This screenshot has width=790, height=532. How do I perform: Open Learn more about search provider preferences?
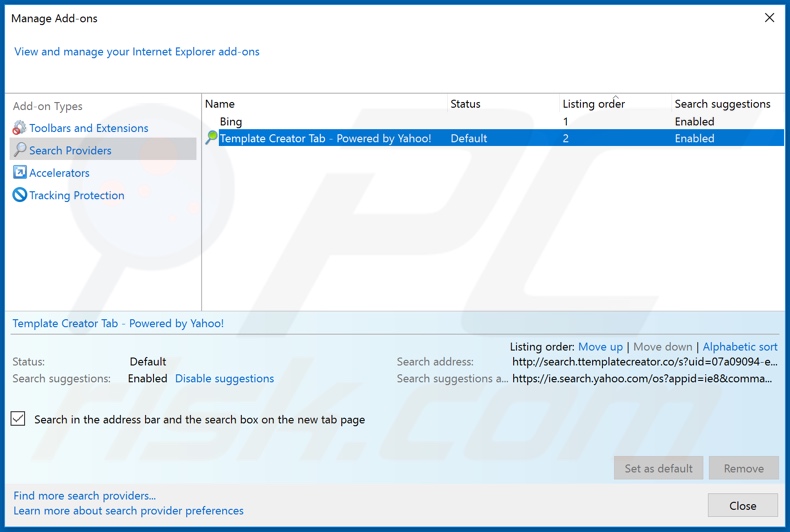coord(128,511)
